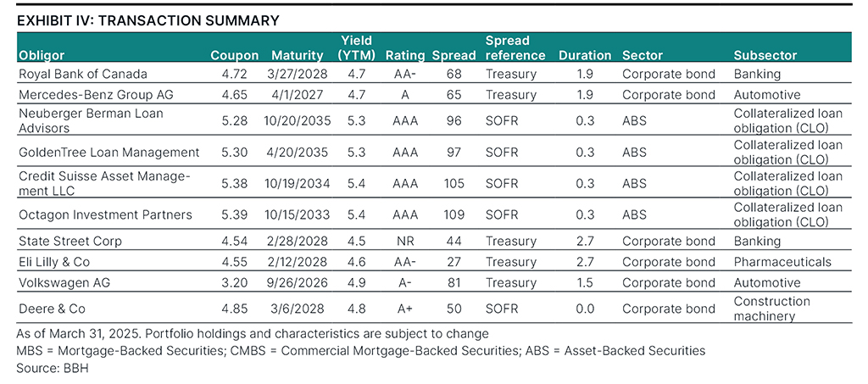Click the Duration column header
The width and height of the screenshot is (868, 384).
coord(585,55)
